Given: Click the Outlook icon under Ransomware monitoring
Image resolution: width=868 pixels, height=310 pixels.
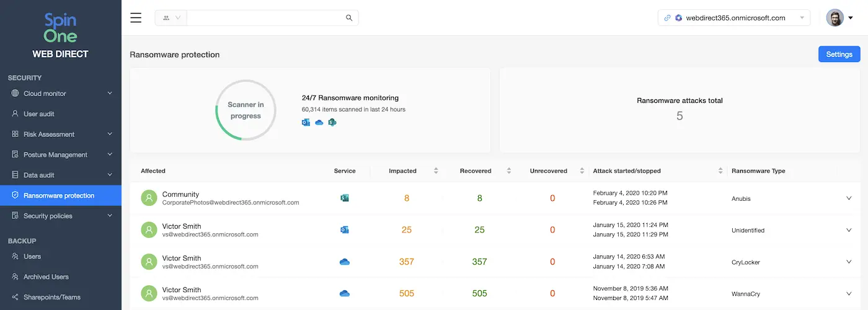Looking at the screenshot, I should pos(306,123).
